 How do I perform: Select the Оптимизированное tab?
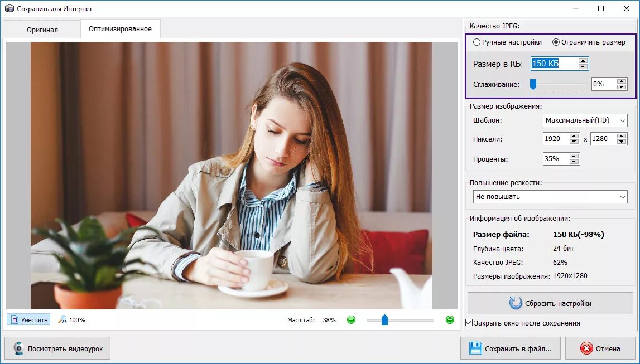tap(120, 29)
